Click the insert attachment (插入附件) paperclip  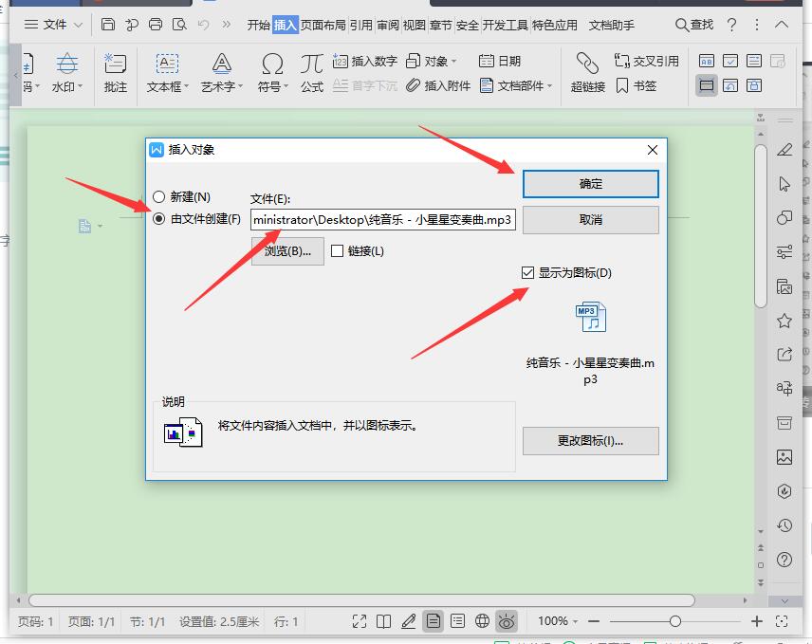(413, 85)
